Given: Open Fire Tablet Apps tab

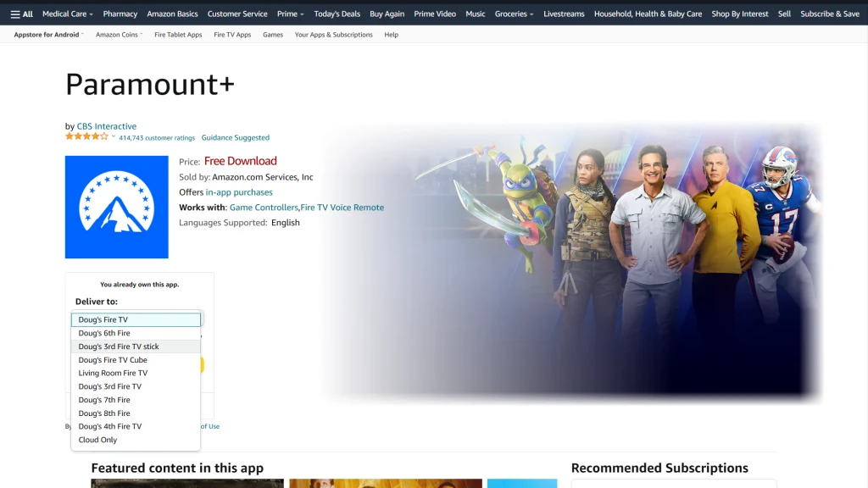Looking at the screenshot, I should click(178, 35).
